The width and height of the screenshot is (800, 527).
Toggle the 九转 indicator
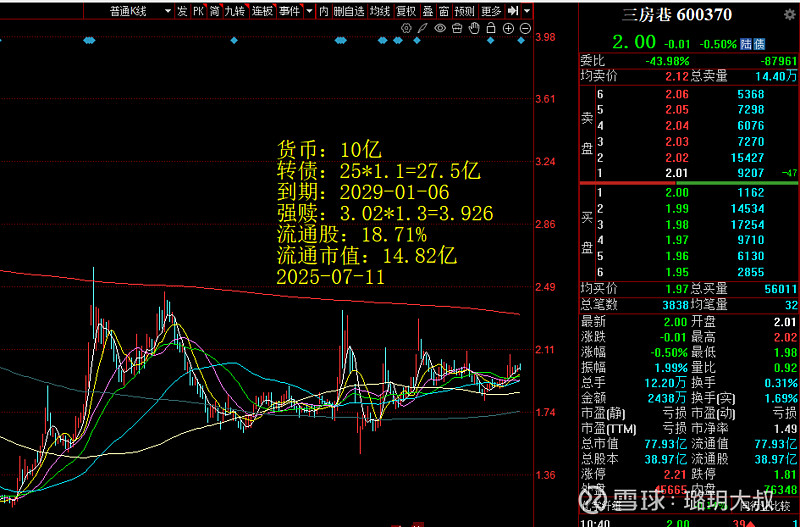click(235, 11)
